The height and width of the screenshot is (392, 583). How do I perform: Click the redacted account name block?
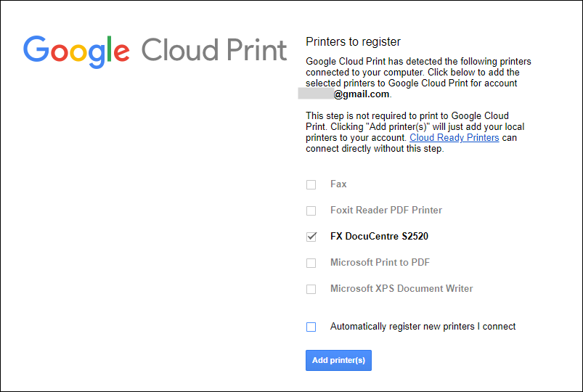pyautogui.click(x=315, y=94)
